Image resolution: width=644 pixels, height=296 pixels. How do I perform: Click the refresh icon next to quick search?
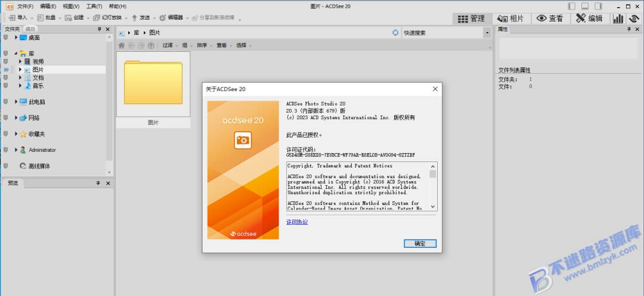point(395,33)
